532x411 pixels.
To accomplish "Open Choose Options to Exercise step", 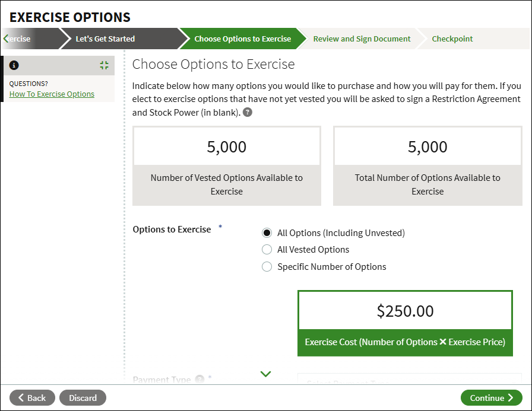I will (242, 39).
